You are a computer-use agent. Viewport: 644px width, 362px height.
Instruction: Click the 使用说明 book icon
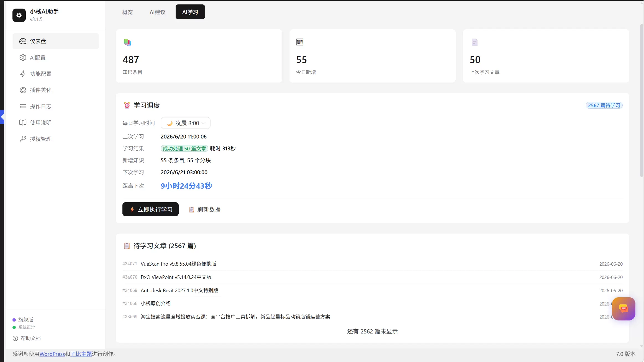coord(23,123)
